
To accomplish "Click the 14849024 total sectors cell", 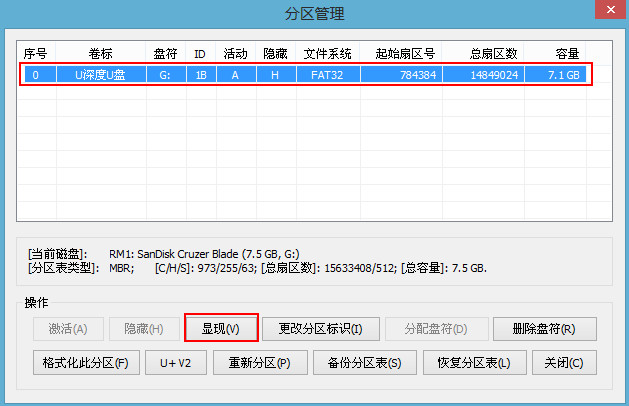I will coord(483,75).
